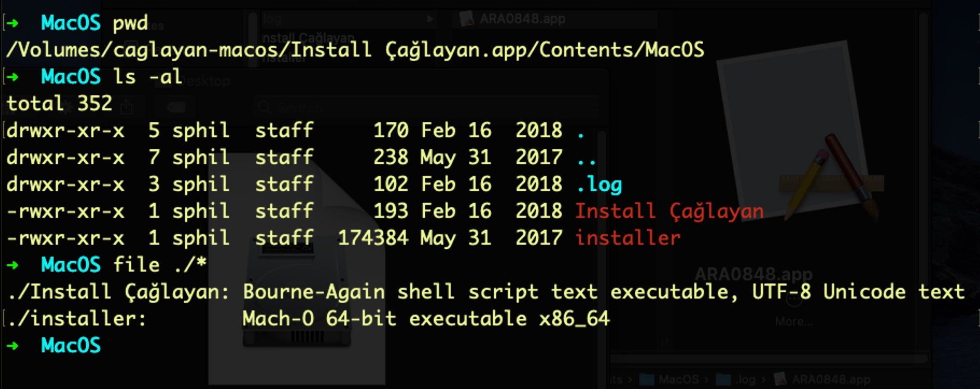Screen dimensions: 980x389
Task: Click the empty final MacOS prompt
Action: coord(70,346)
